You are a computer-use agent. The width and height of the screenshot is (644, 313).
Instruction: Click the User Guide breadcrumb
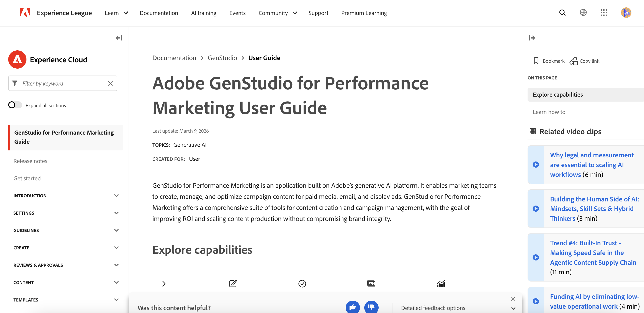[264, 58]
